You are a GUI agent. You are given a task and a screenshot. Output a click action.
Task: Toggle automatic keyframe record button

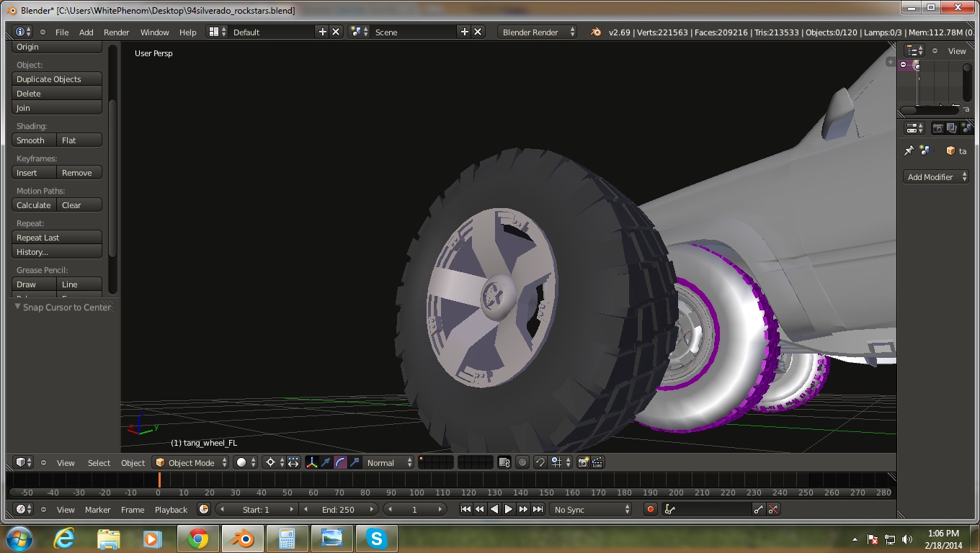click(651, 509)
